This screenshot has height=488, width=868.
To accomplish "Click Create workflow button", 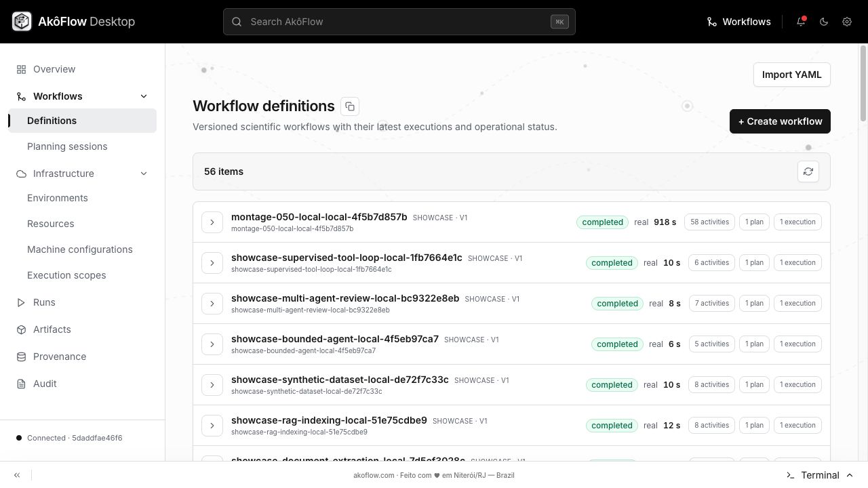I will pyautogui.click(x=780, y=121).
